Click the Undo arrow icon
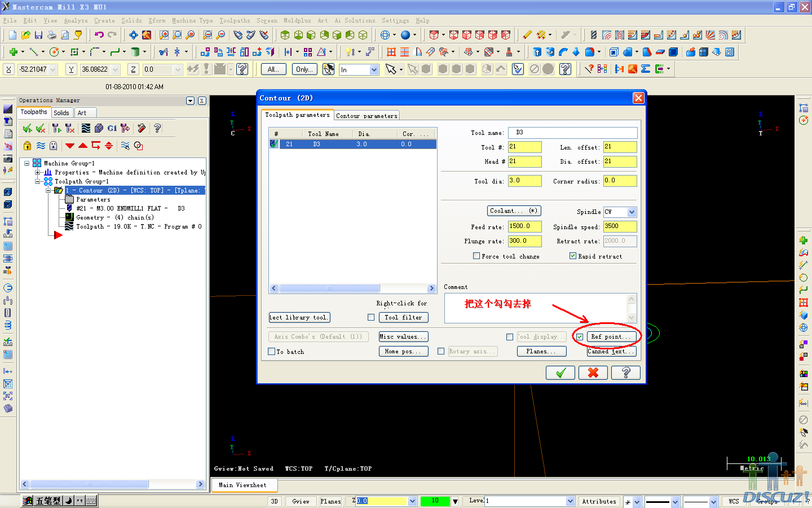 tap(99, 35)
